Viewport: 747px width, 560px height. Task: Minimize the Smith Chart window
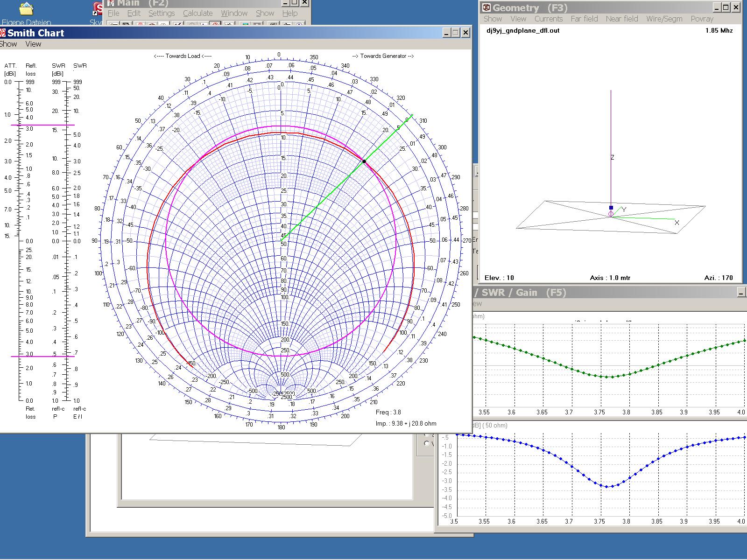click(x=447, y=33)
